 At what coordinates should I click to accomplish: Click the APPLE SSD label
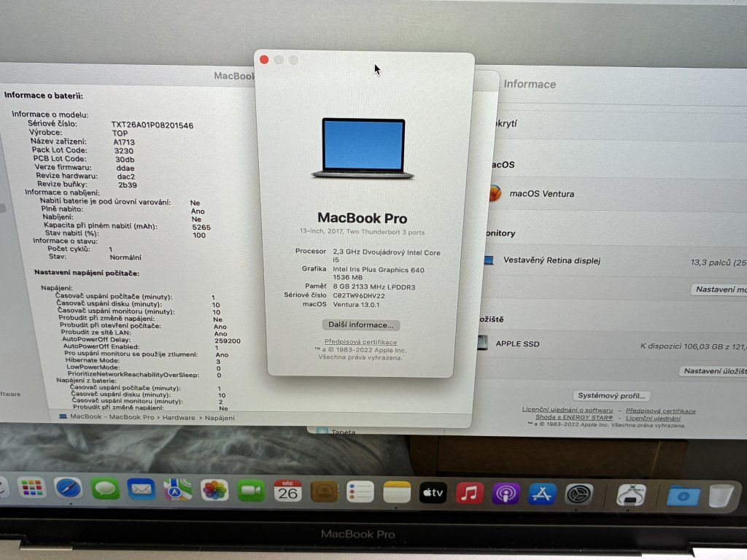point(517,343)
